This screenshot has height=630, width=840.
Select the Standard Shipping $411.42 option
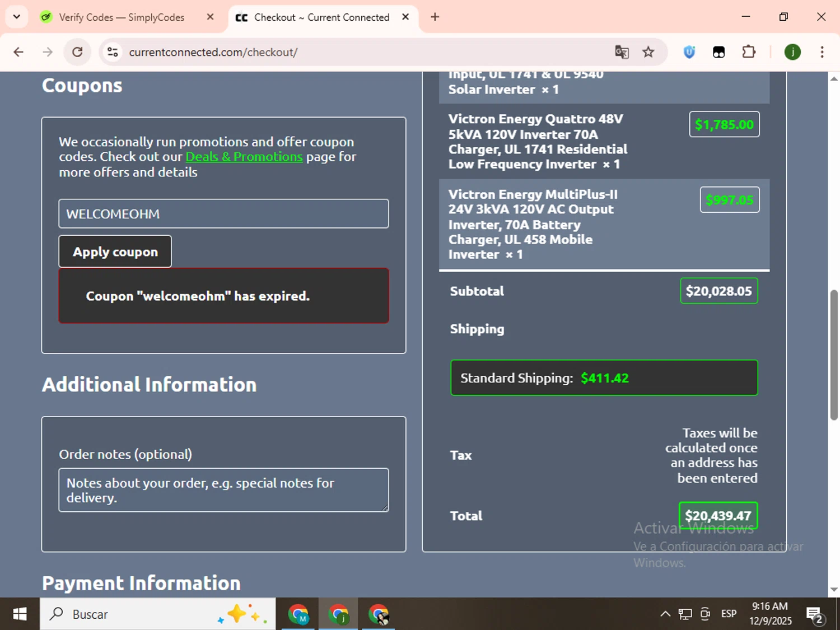coord(604,378)
